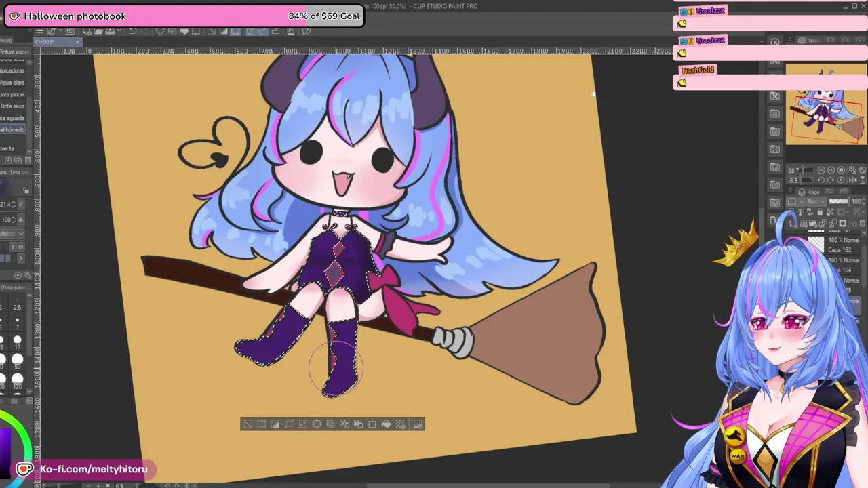
Task: Invert selected area via selection launcher
Action: pyautogui.click(x=275, y=424)
